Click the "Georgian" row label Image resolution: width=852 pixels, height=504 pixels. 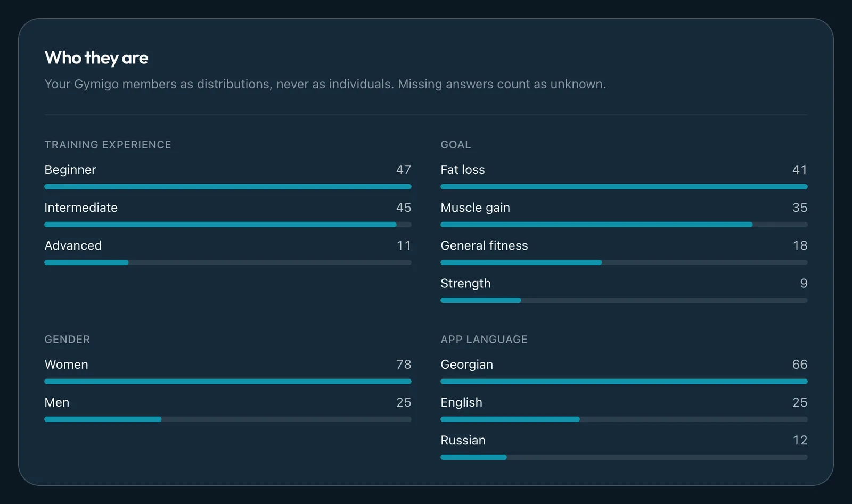pyautogui.click(x=467, y=365)
